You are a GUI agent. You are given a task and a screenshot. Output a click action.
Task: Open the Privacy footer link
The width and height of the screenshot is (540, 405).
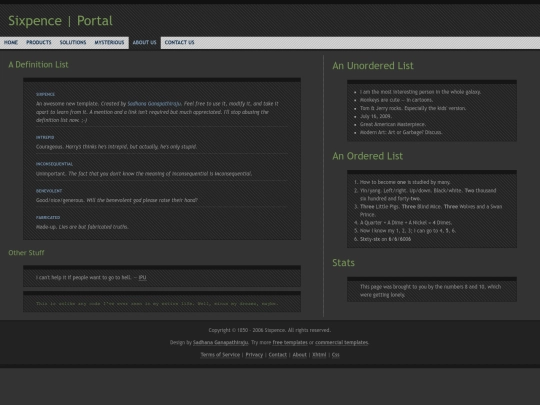[x=254, y=355]
